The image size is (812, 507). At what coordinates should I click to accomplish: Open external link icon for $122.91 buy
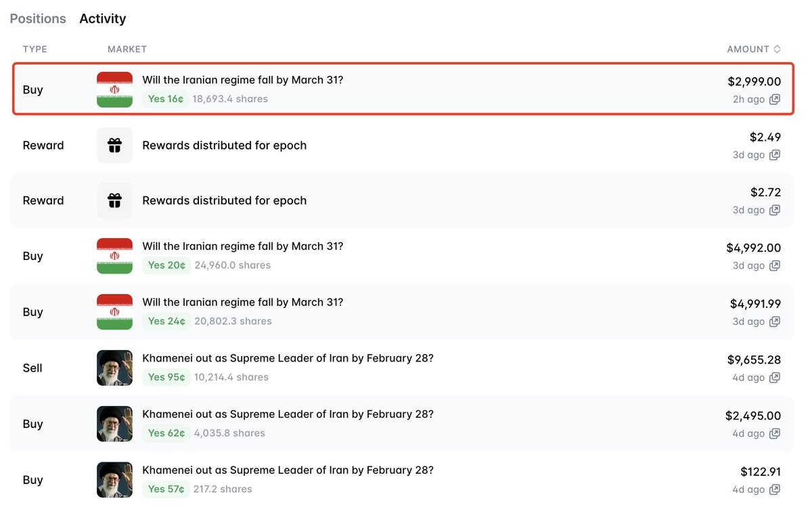tap(775, 489)
